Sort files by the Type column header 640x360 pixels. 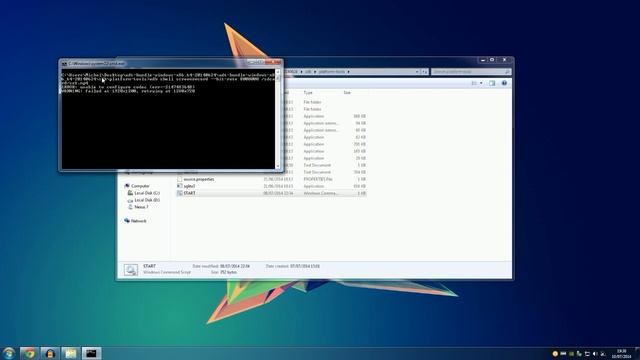(308, 93)
